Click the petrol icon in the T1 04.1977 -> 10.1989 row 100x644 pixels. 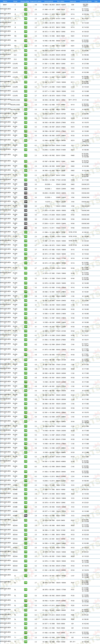(25, 624)
